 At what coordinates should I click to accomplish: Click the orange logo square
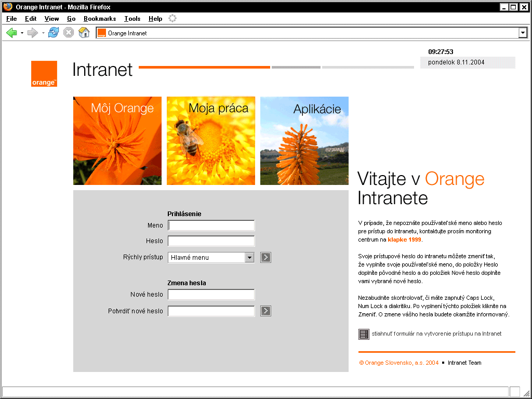(44, 74)
